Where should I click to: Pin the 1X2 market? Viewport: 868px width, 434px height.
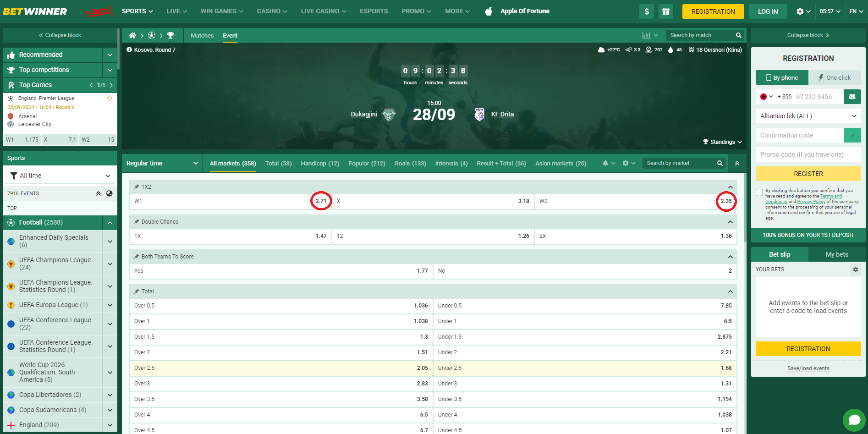pos(137,187)
